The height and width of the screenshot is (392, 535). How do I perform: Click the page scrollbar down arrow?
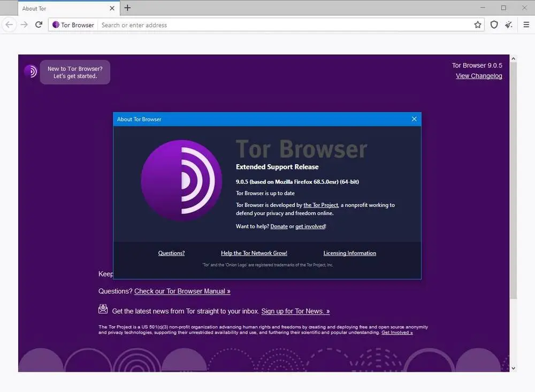[513, 368]
